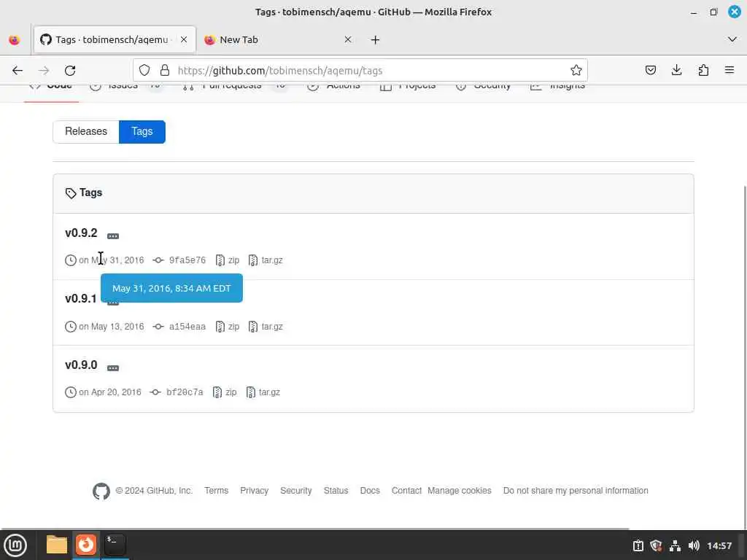Bookmark this page with the star
Image resolution: width=747 pixels, height=560 pixels.
tap(576, 71)
